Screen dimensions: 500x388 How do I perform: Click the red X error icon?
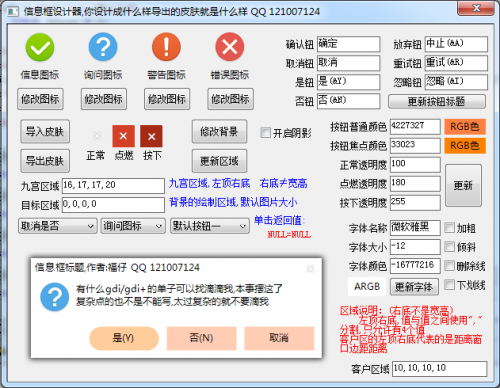[x=230, y=47]
